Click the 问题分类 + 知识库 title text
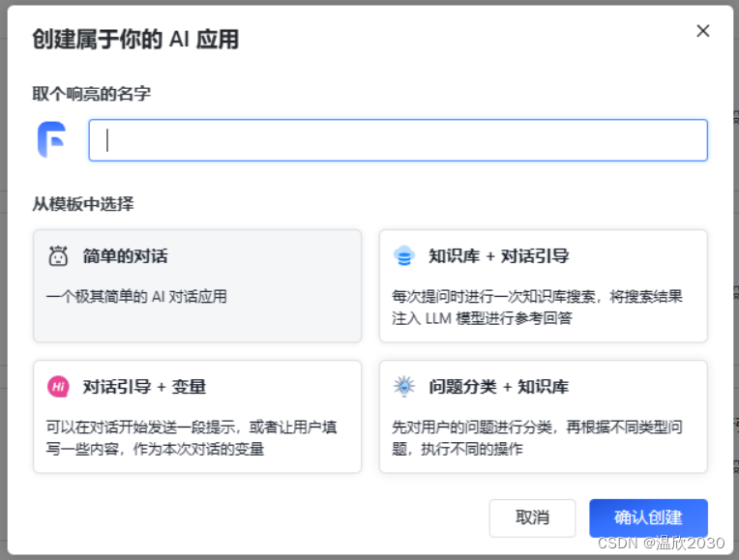This screenshot has width=739, height=560. coord(498,387)
